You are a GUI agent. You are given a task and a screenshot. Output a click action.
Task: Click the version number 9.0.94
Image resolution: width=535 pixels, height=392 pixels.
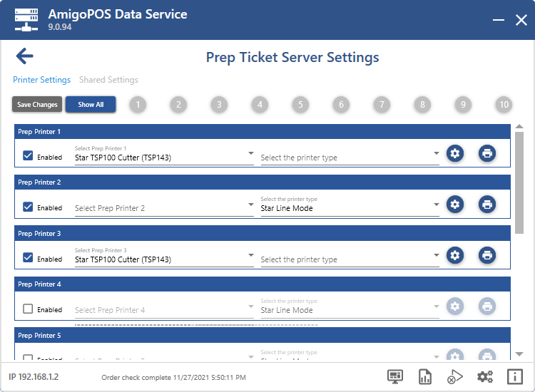tap(60, 27)
